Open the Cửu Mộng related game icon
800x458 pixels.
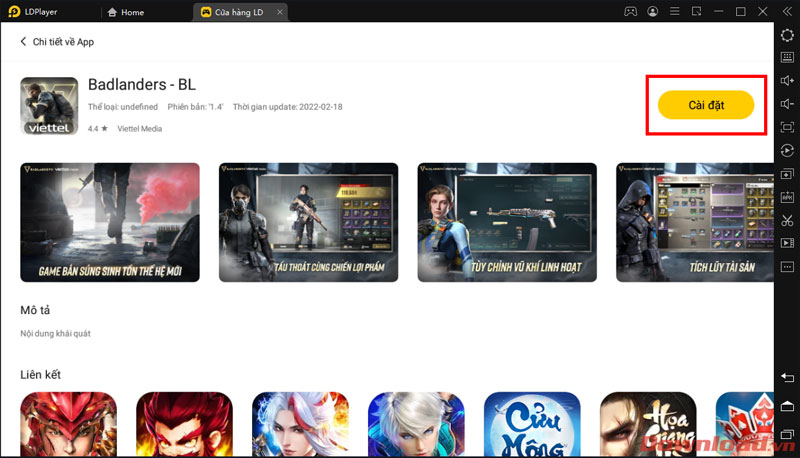(x=532, y=424)
